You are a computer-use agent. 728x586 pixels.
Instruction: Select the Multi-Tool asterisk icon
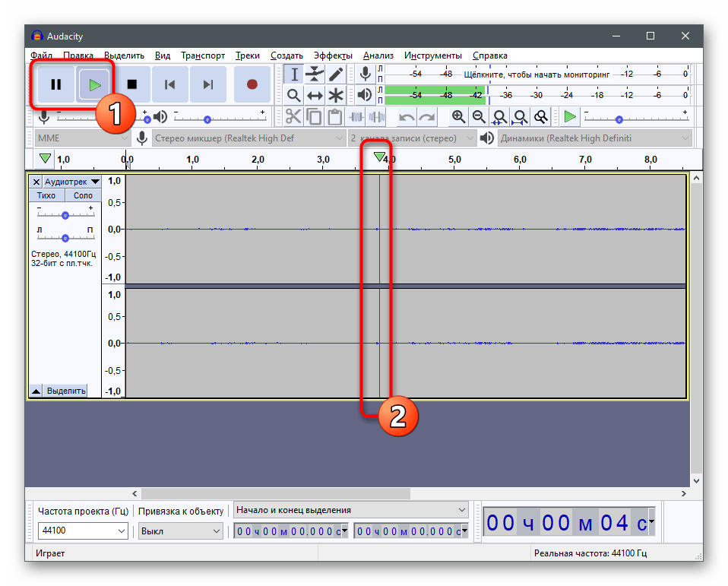(336, 96)
